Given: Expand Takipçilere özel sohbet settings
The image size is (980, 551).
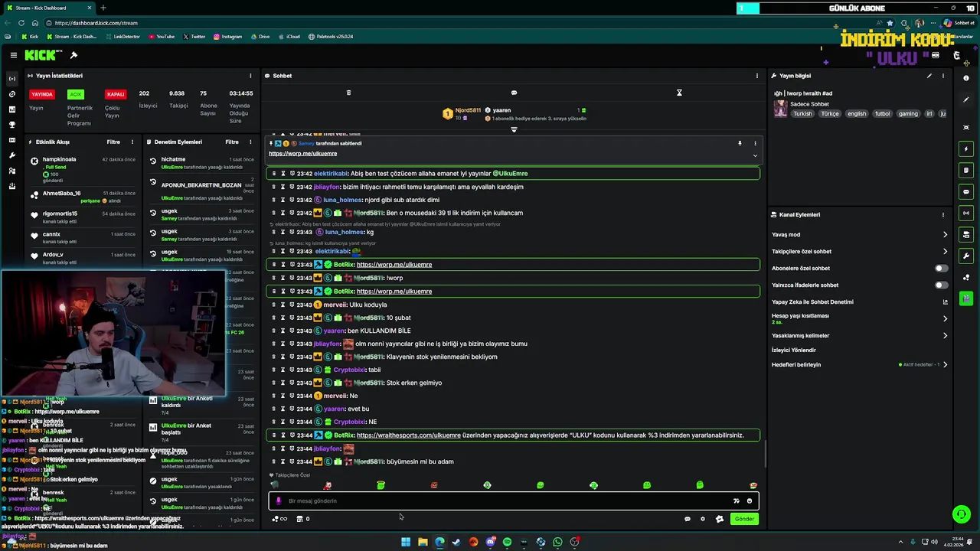Looking at the screenshot, I should pyautogui.click(x=945, y=252).
